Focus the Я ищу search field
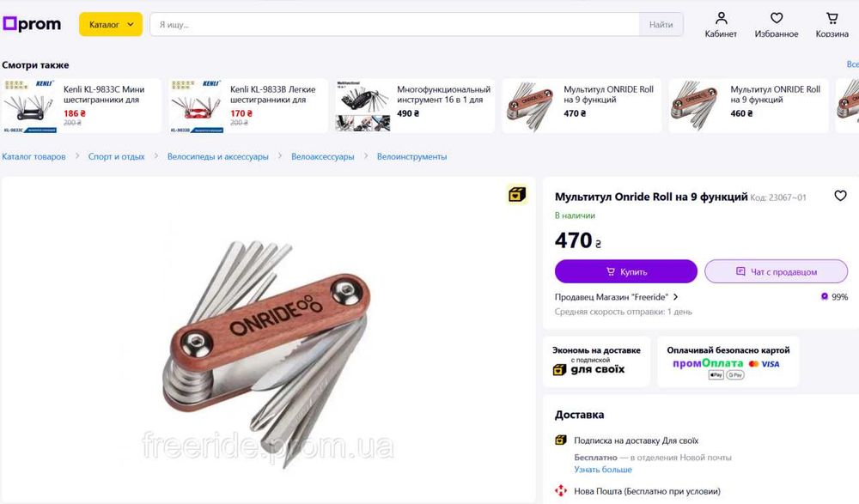The image size is (859, 504). point(394,25)
